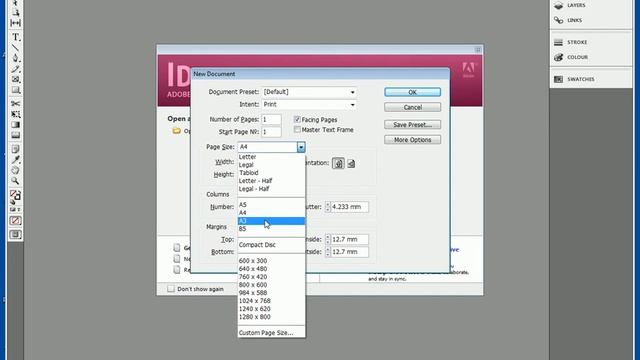The image size is (640, 360).
Task: Click the Inside margin 12.7 mm field
Action: 349,239
